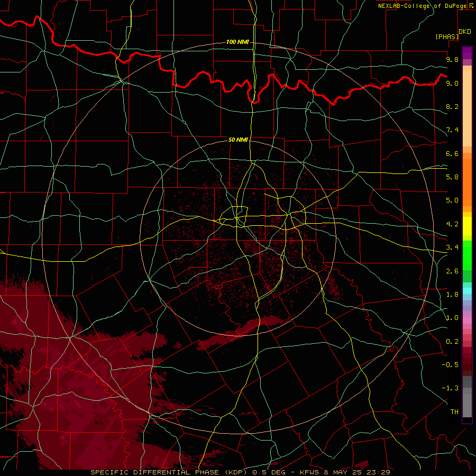Click the NEXLAB-College of DuPage credit text
476x476 pixels.
click(x=422, y=6)
